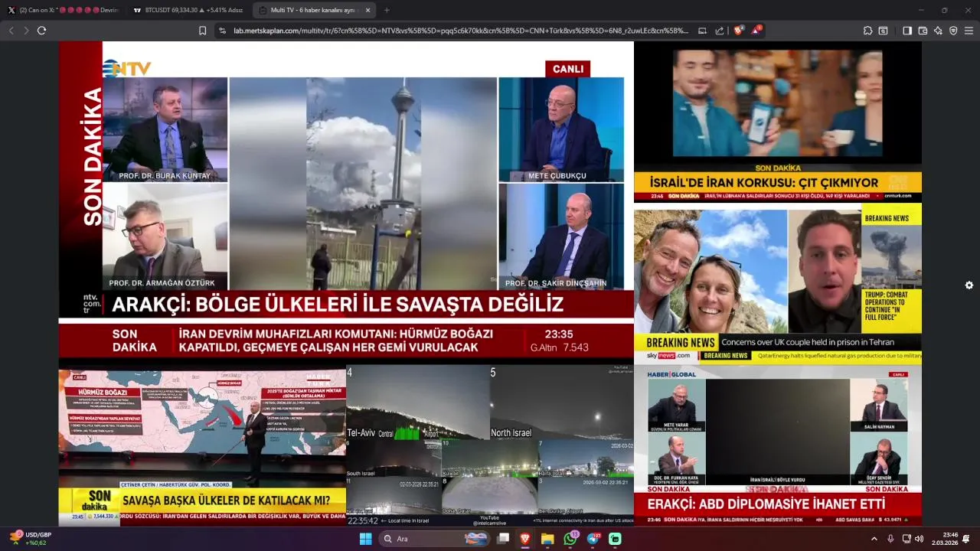The width and height of the screenshot is (980, 551).
Task: Open network status icon in tray
Action: pyautogui.click(x=906, y=539)
